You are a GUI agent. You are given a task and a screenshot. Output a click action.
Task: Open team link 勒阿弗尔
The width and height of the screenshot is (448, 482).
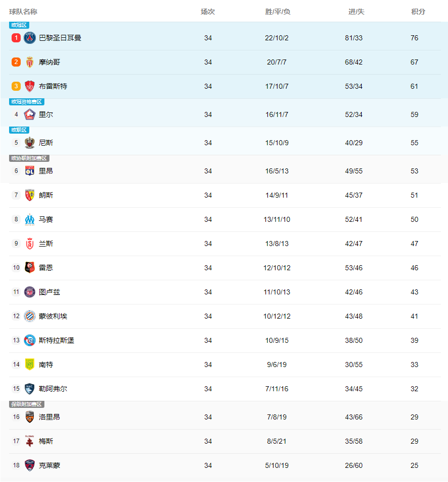(53, 389)
